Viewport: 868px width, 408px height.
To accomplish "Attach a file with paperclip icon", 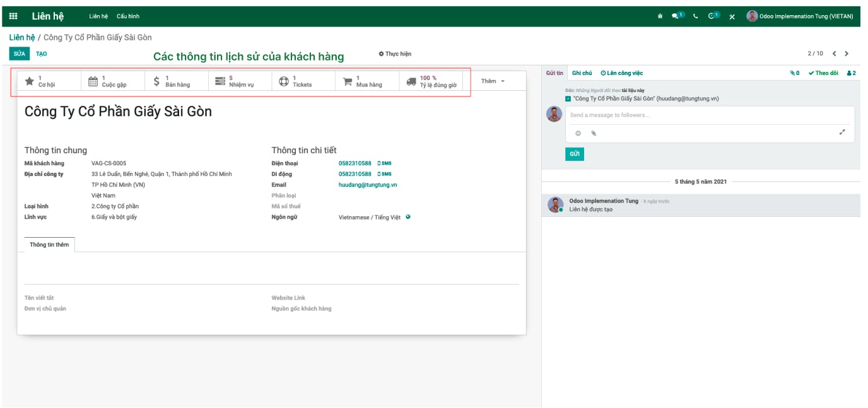I will tap(594, 133).
